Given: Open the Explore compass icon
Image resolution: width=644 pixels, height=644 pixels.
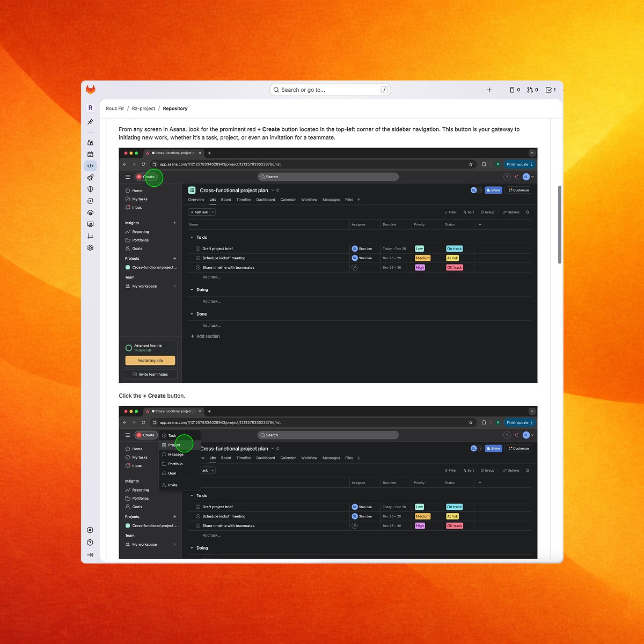Looking at the screenshot, I should [90, 530].
